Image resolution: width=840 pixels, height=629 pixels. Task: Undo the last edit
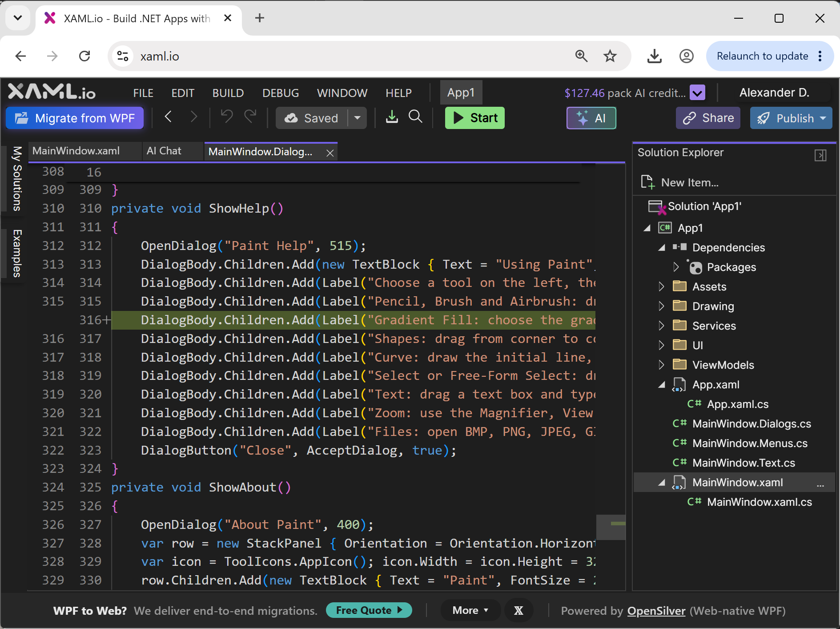tap(227, 117)
